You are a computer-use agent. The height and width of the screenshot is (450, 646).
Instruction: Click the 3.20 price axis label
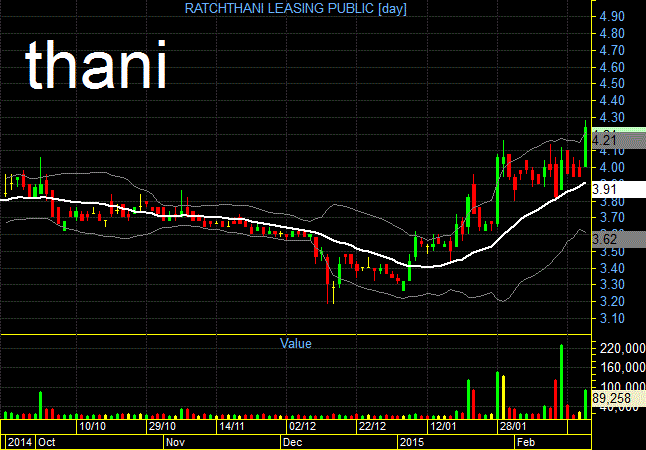click(x=613, y=301)
